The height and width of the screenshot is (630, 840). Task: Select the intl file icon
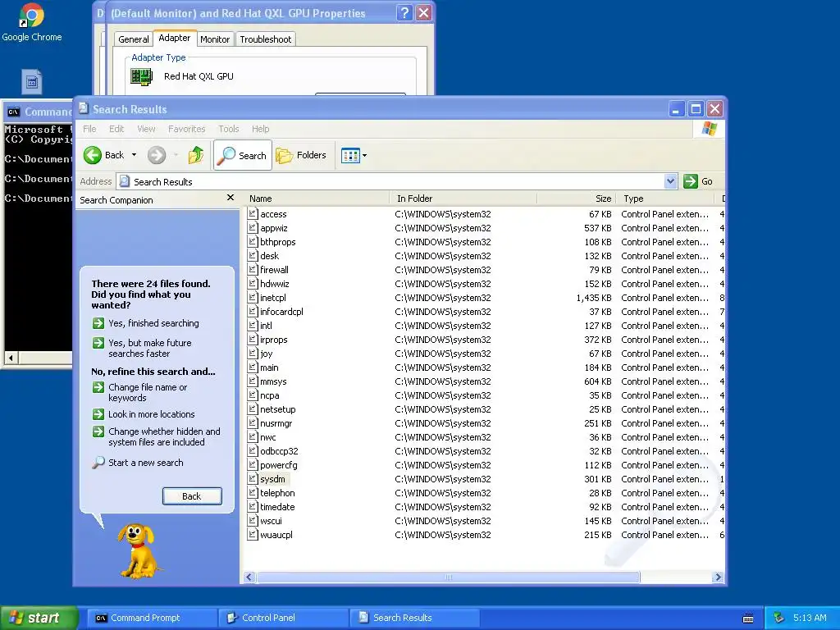253,325
